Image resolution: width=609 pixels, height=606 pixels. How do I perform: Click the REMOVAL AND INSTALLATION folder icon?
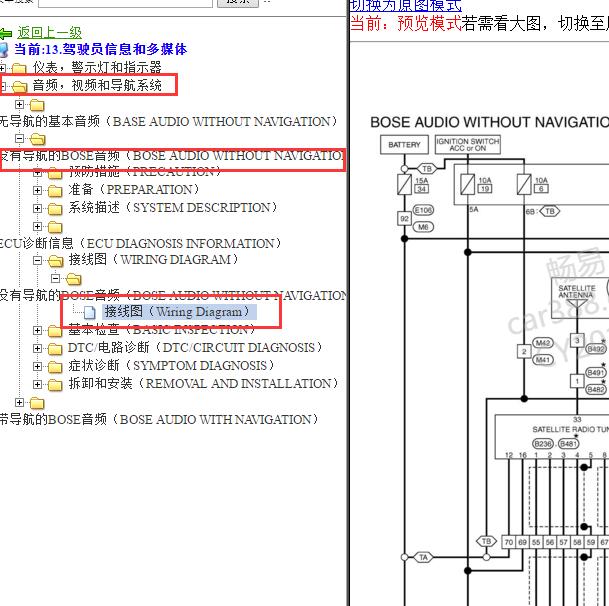[x=55, y=385]
